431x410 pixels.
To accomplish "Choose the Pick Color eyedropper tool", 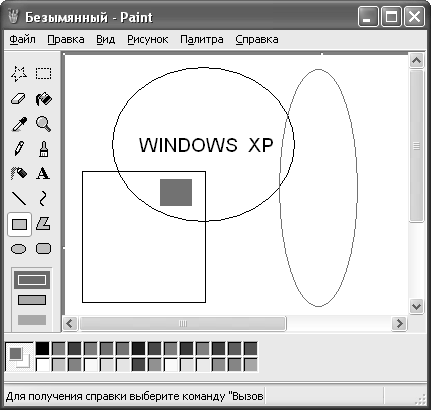I will (x=19, y=124).
